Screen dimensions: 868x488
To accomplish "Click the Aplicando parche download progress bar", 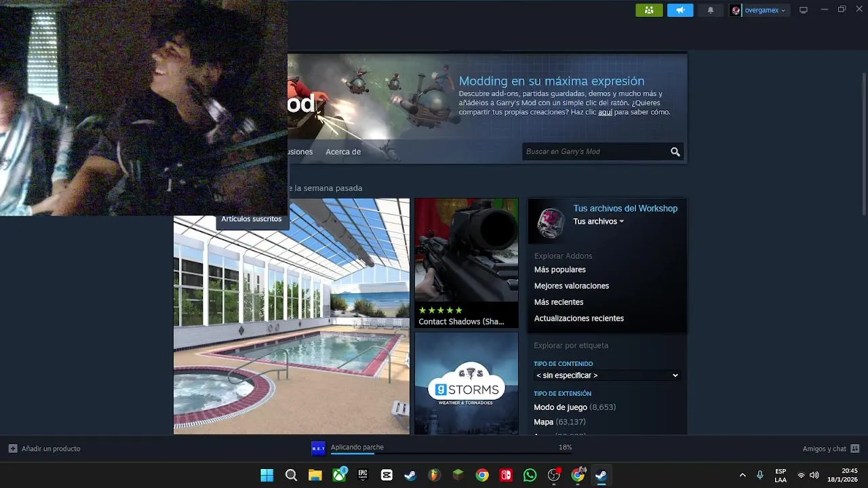I will 451,453.
